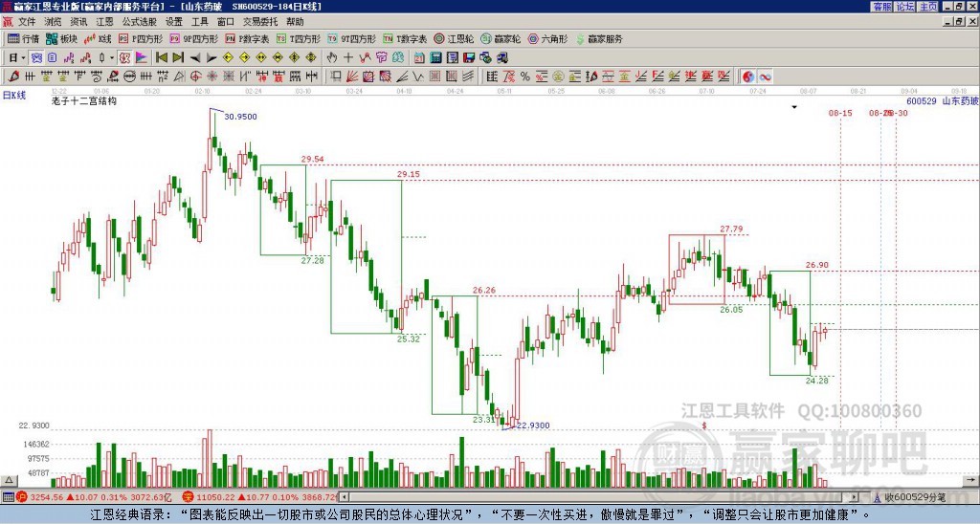Toggle the yin-yang tool icon
980x524 pixels.
coord(748,76)
